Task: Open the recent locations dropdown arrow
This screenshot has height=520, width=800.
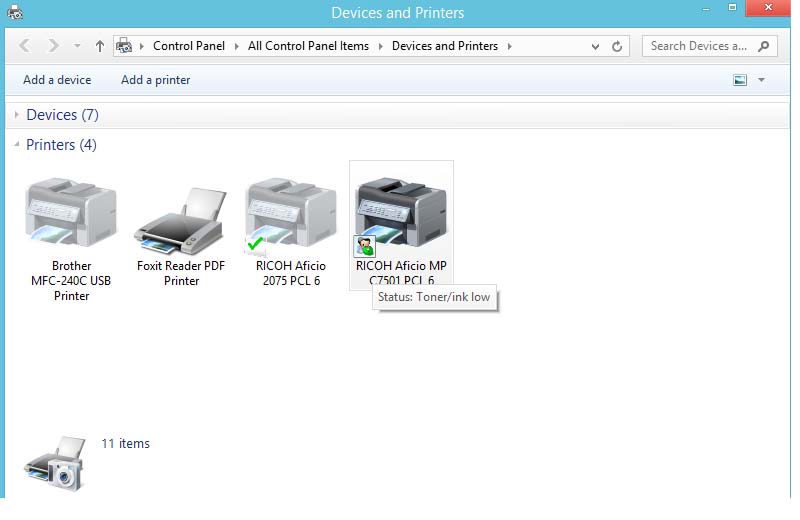Action: point(77,46)
